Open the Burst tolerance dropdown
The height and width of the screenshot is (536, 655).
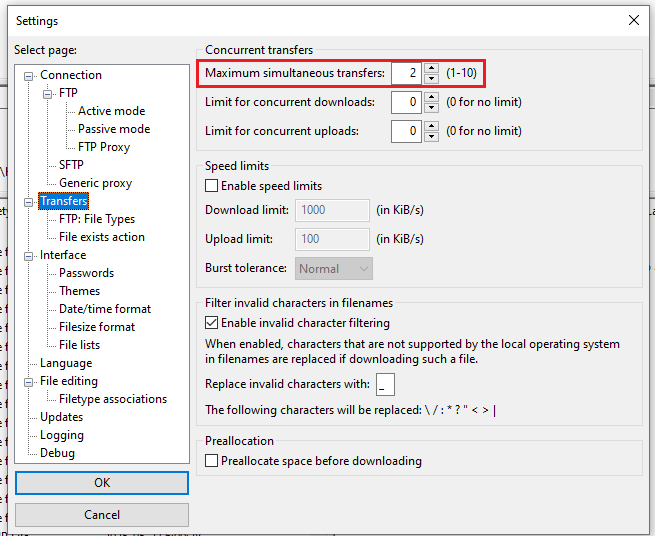click(334, 269)
